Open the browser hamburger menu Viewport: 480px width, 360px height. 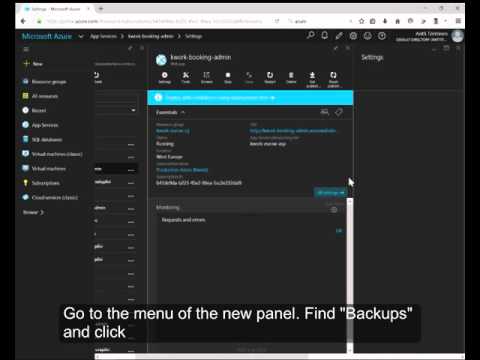(x=459, y=21)
